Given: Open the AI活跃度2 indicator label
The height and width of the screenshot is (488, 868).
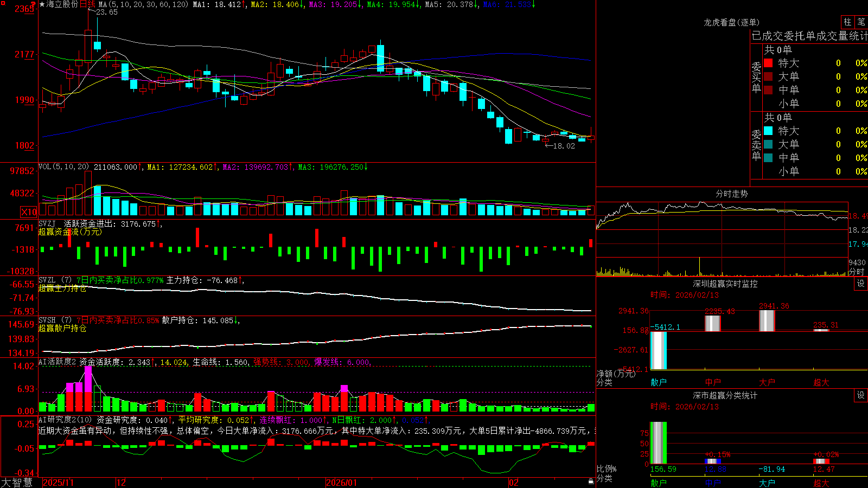Looking at the screenshot, I should pos(57,362).
